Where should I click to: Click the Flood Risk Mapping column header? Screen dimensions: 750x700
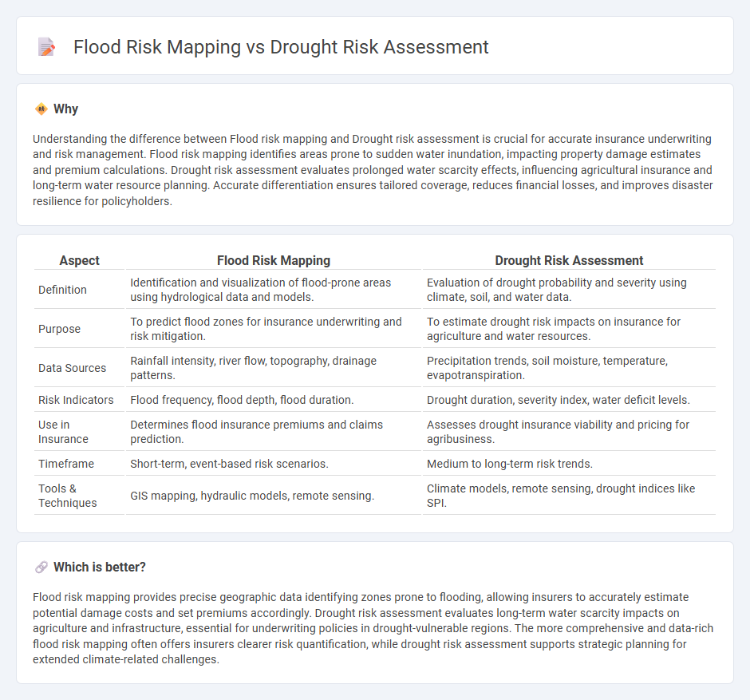click(274, 260)
